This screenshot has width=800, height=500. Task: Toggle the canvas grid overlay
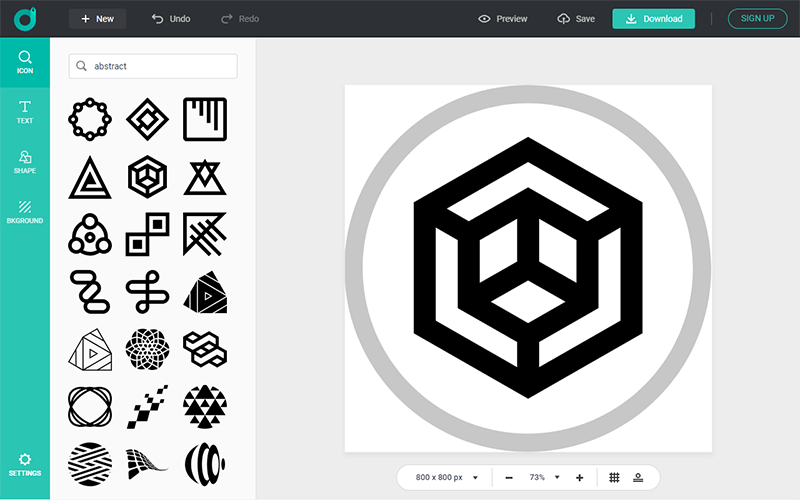click(x=615, y=478)
